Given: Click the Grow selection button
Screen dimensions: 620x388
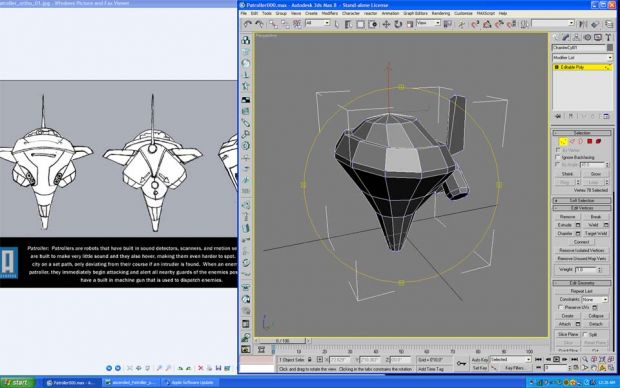Looking at the screenshot, I should (595, 174).
